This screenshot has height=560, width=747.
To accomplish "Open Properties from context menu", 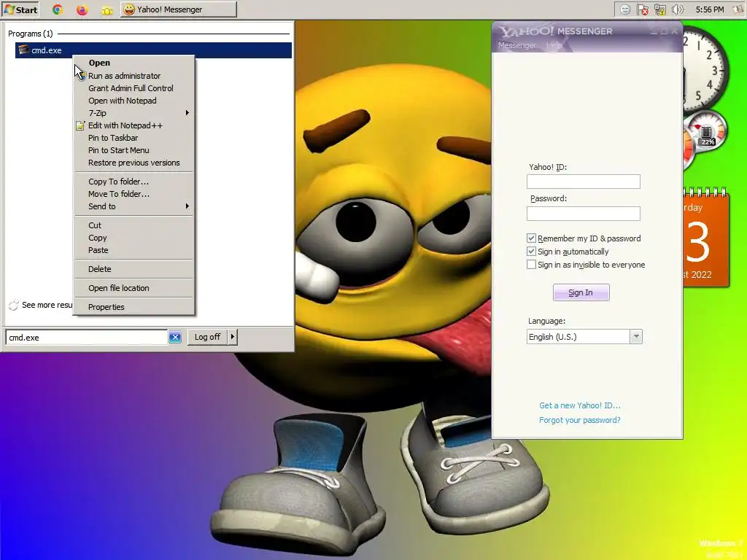I will (134, 307).
